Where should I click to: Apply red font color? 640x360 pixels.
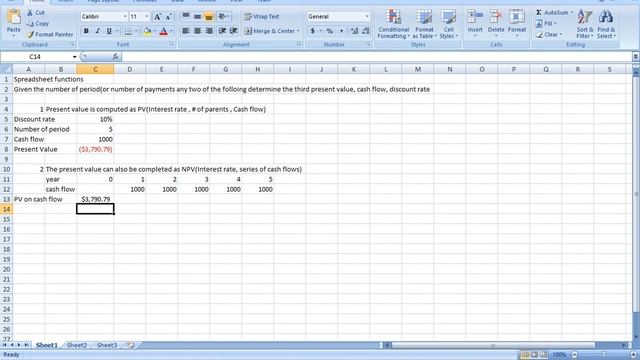pyautogui.click(x=164, y=31)
